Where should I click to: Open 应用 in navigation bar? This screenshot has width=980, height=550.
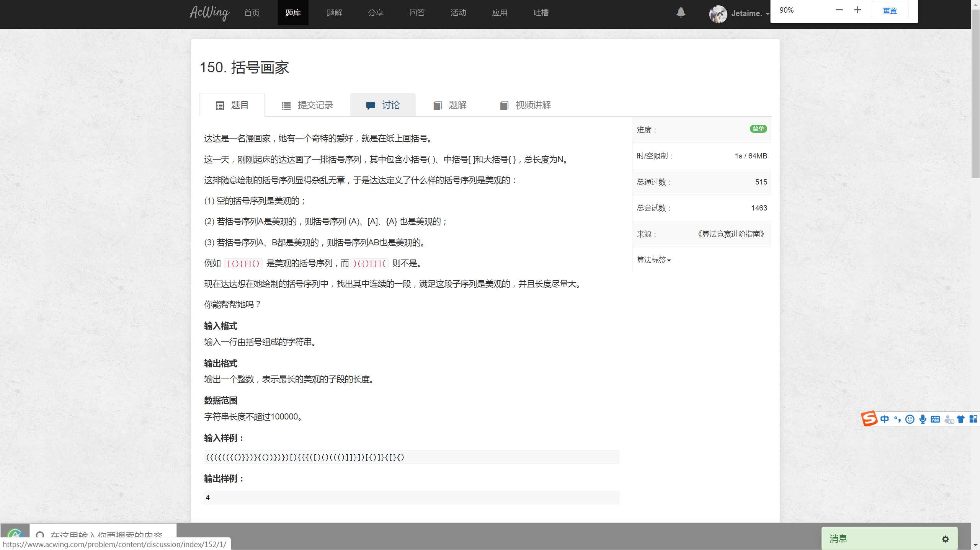(500, 13)
